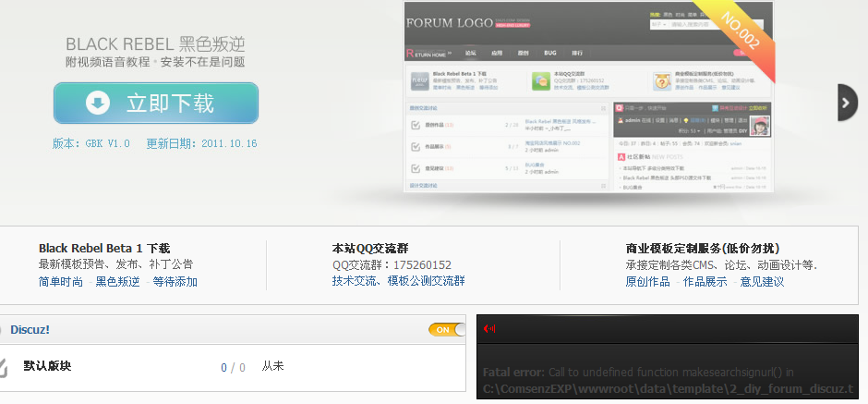Click the 从未 last-post text
868x404 pixels.
(x=273, y=366)
